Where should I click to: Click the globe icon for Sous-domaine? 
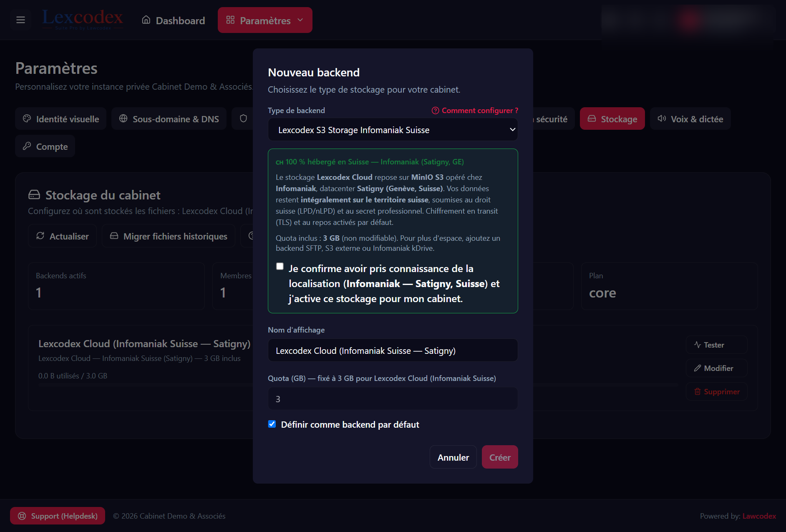123,119
